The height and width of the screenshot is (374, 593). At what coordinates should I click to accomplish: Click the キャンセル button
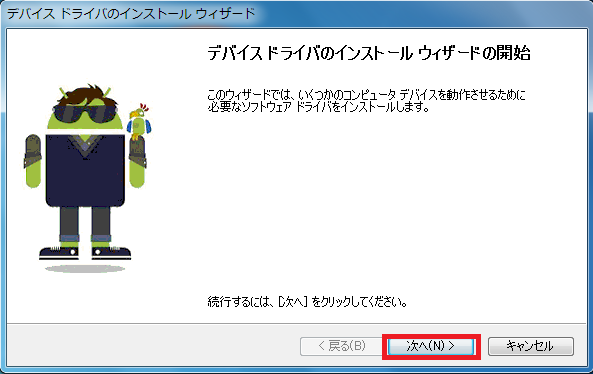pyautogui.click(x=531, y=346)
